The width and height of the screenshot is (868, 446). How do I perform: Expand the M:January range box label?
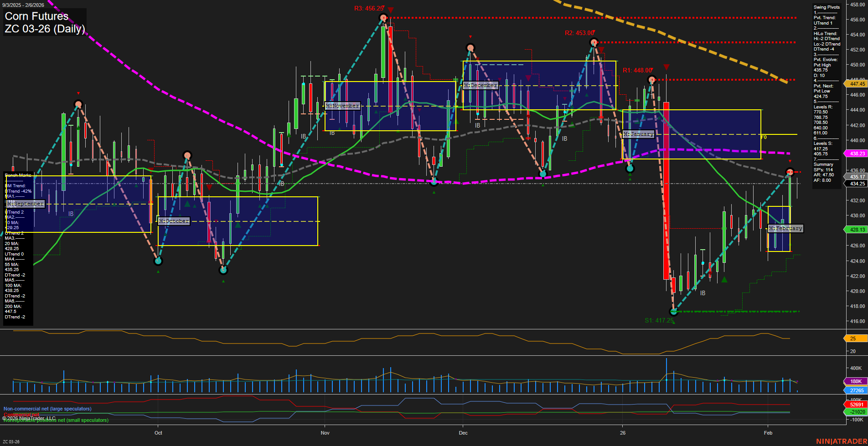639,134
